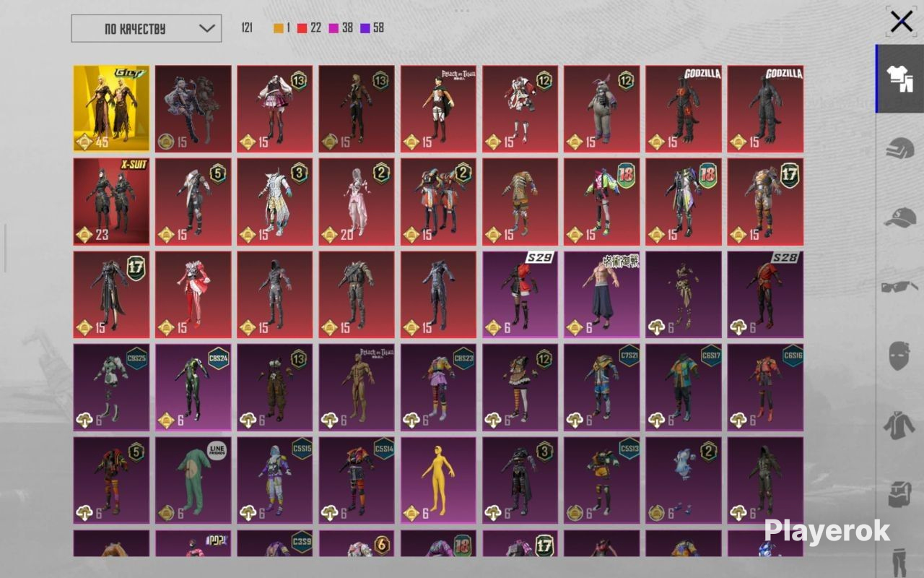Pick the orange armor outfit with badge 17
924x578 pixels.
click(x=765, y=202)
